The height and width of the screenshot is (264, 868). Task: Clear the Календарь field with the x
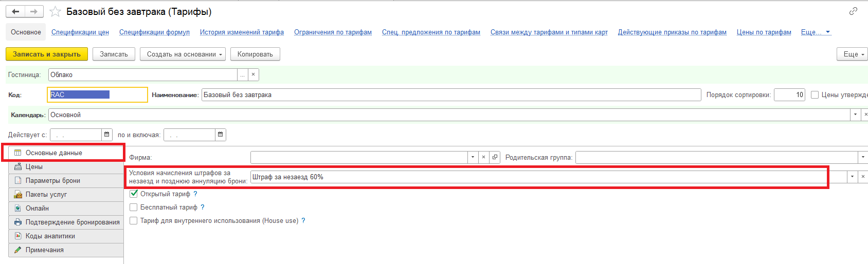point(865,115)
